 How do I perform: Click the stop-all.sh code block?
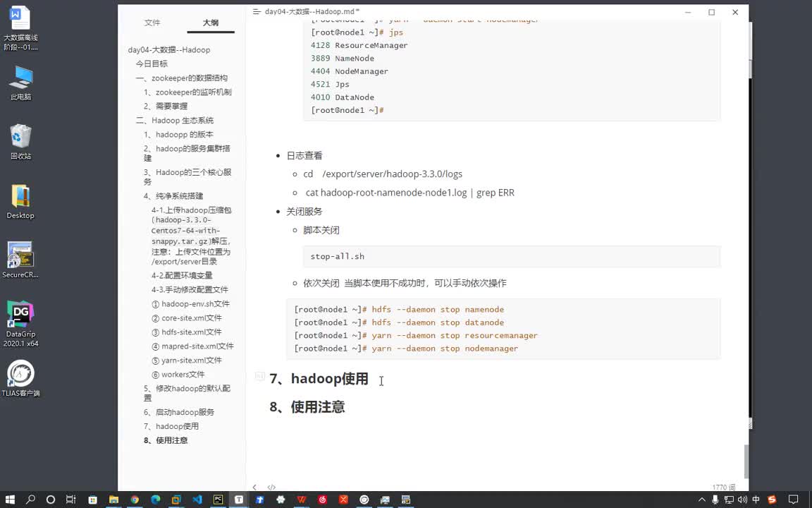coord(512,257)
